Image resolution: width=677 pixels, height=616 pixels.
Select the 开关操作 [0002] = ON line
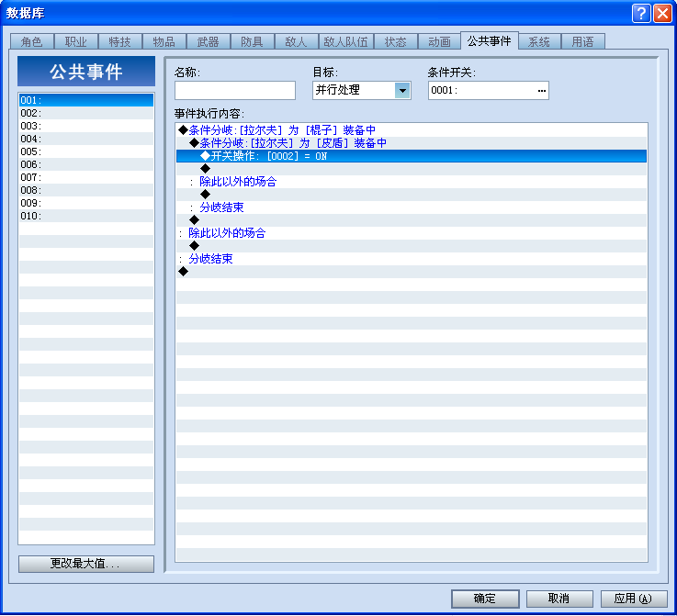pos(412,156)
